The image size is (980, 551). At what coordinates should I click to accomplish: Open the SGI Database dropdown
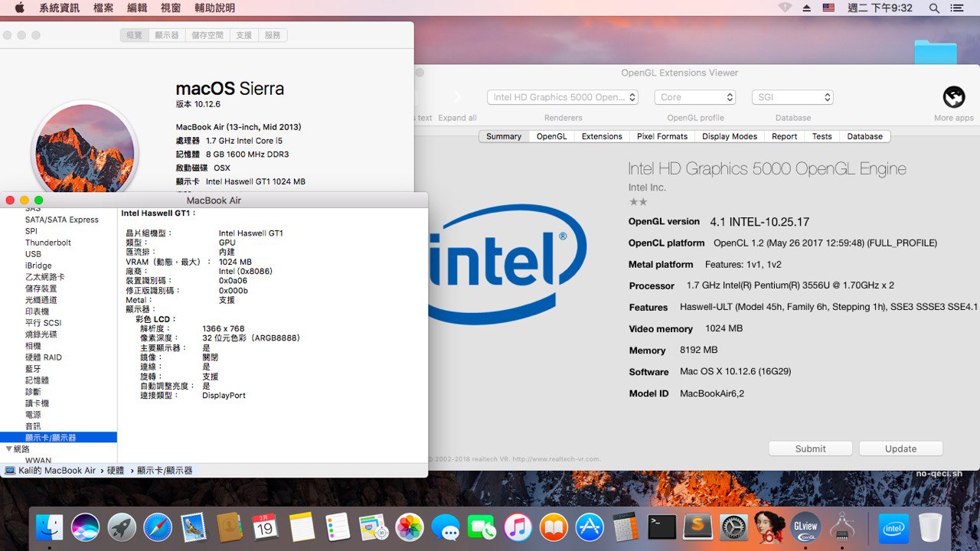(792, 97)
